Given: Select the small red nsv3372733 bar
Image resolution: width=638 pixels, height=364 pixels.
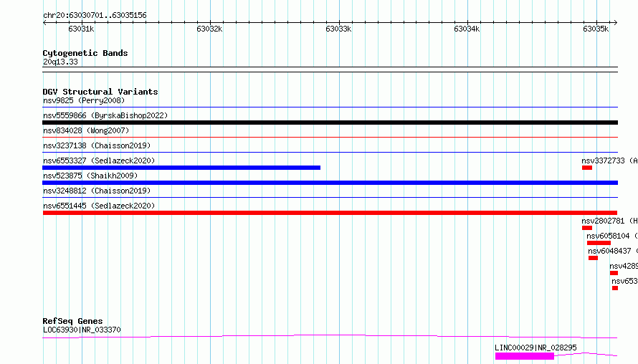Looking at the screenshot, I should 587,168.
